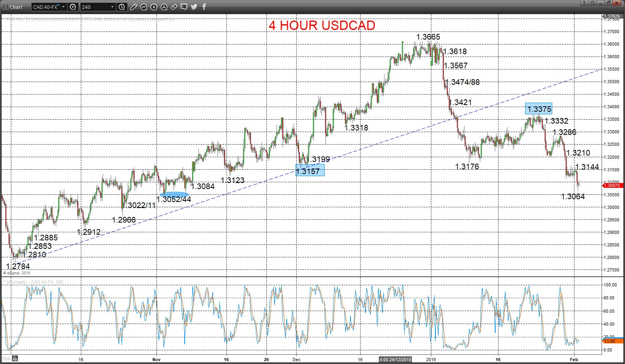
Task: Click the 4:00 24/12/2018 time marker
Action: tap(395, 360)
